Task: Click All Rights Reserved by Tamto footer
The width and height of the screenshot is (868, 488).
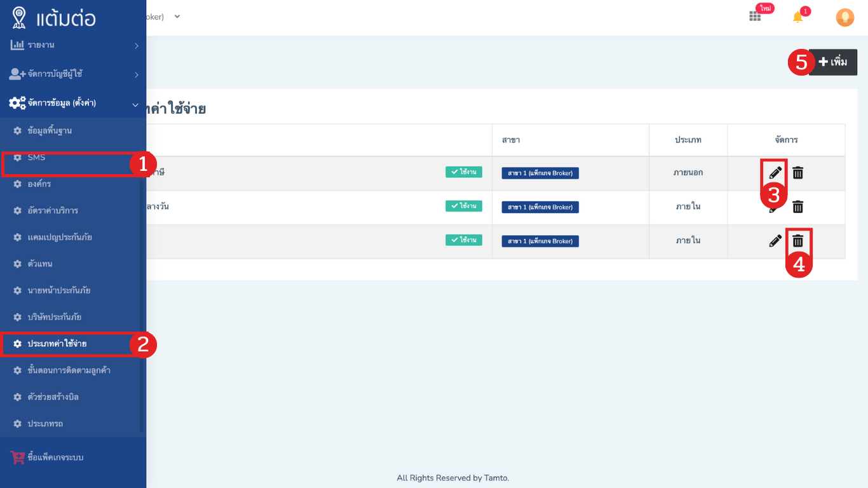Action: [x=453, y=478]
